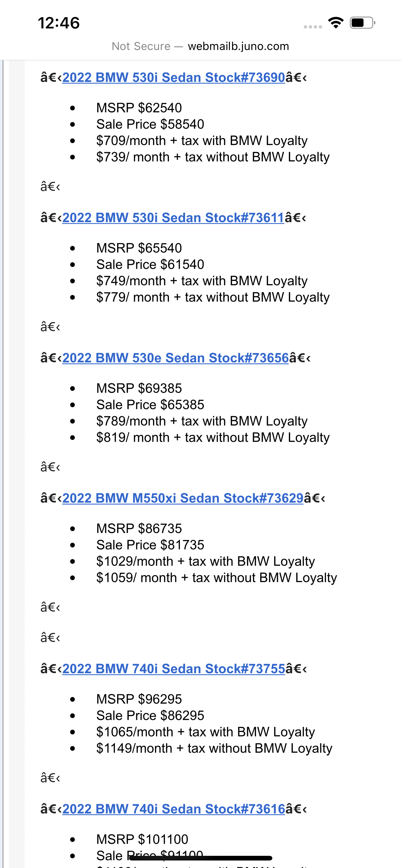Screen dimensions: 401x868
Task: Click the $789/month with BMW Loyalty line
Action: point(202,421)
